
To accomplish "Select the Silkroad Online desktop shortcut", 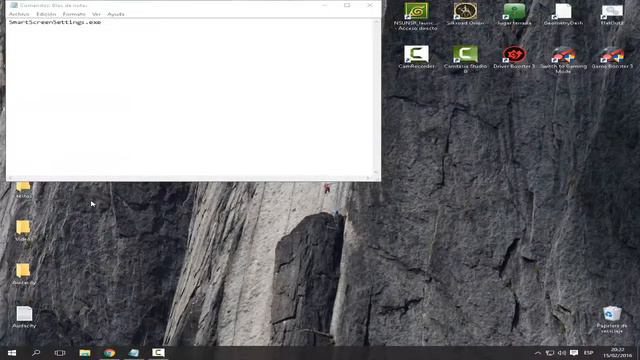I will click(465, 14).
